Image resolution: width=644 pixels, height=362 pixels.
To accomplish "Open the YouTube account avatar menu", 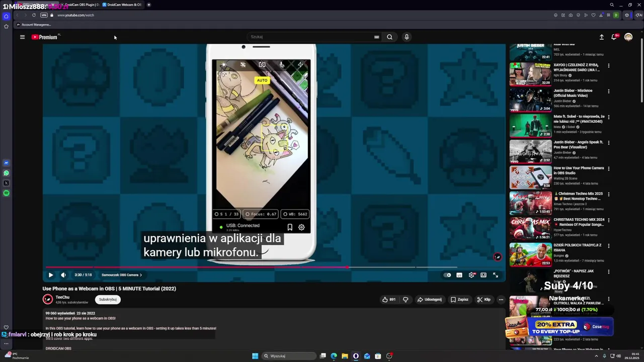I will (x=628, y=37).
